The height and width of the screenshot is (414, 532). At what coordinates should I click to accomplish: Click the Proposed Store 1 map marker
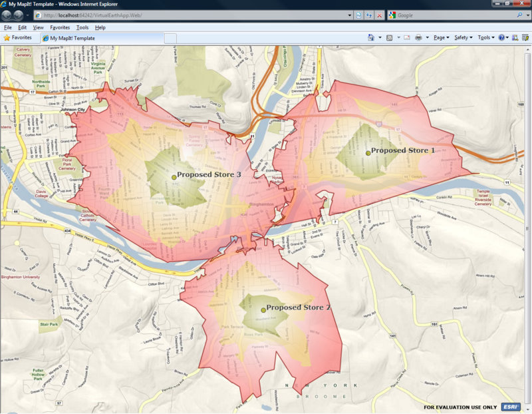pos(368,153)
